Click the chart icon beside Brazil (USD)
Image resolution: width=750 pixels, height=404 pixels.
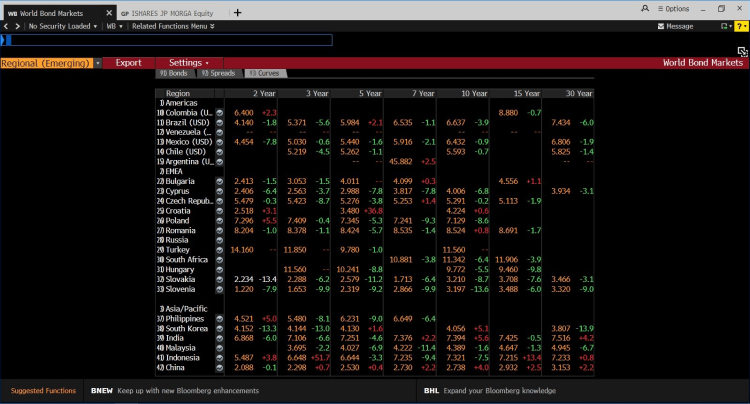(220, 122)
